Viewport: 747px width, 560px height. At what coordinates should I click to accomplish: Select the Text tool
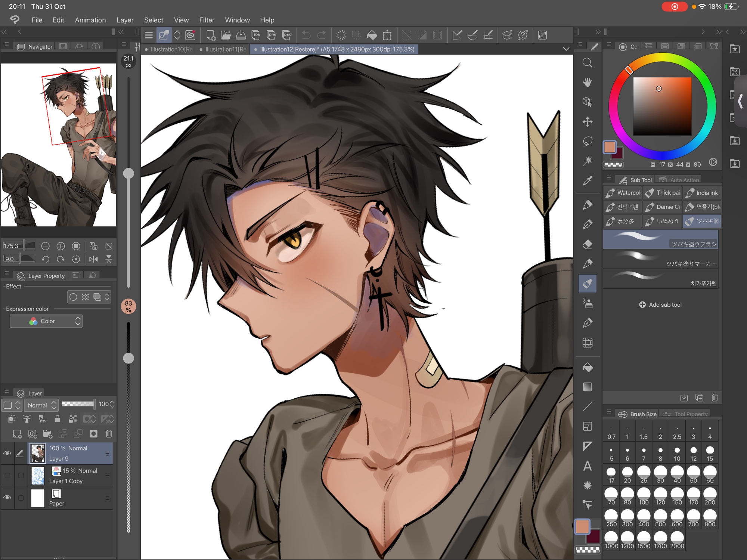pos(587,466)
